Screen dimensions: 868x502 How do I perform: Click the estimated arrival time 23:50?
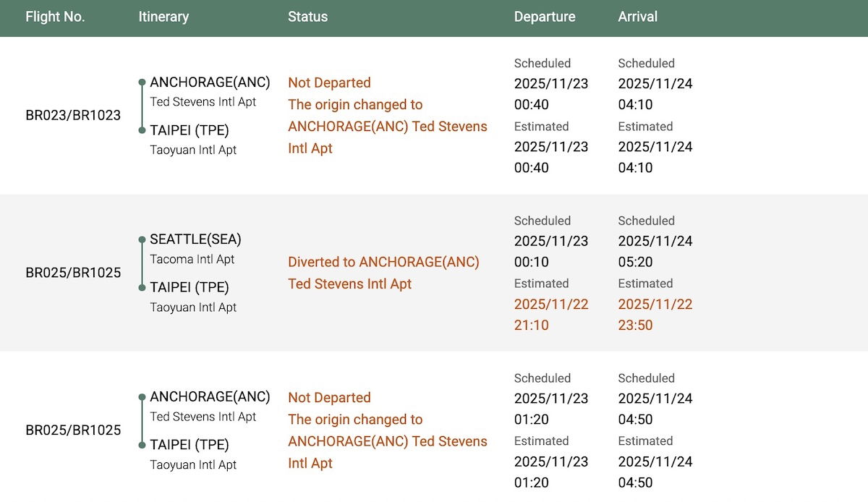pyautogui.click(x=636, y=326)
